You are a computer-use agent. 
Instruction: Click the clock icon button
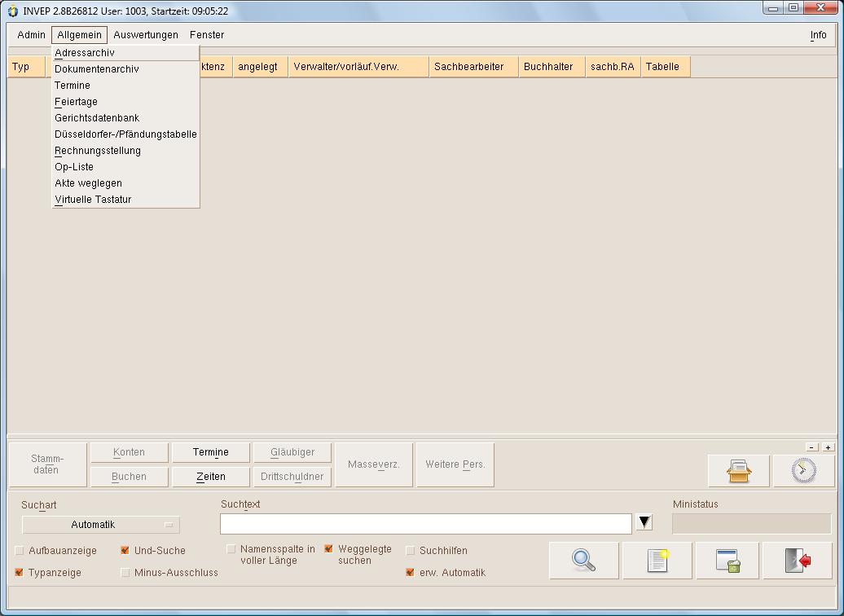[x=803, y=471]
